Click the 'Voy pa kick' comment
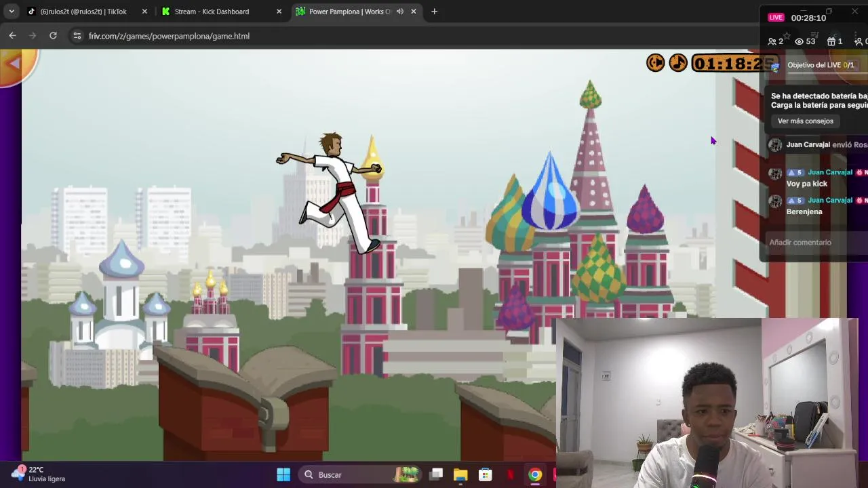The width and height of the screenshot is (868, 488). (807, 184)
